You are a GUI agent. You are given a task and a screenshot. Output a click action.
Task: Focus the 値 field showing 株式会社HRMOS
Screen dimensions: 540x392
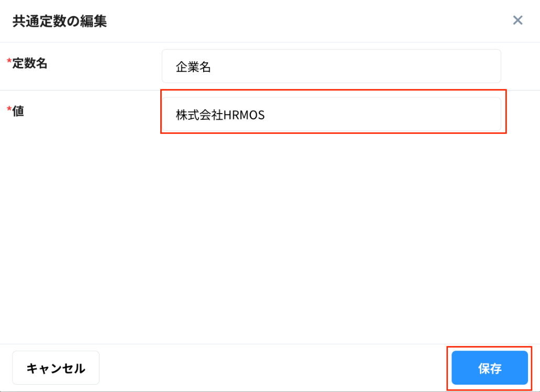(331, 115)
